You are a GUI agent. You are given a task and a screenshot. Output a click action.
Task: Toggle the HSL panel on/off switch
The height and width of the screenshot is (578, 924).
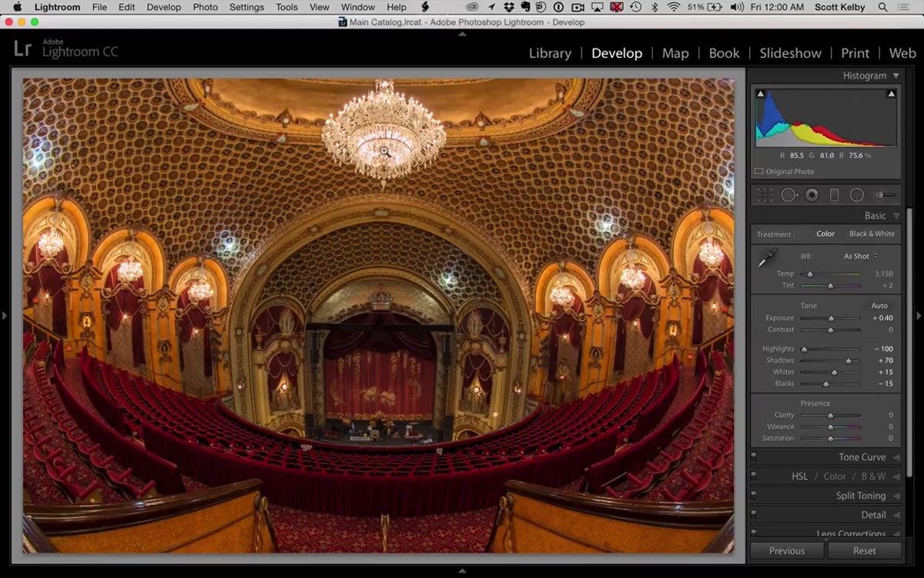point(754,476)
